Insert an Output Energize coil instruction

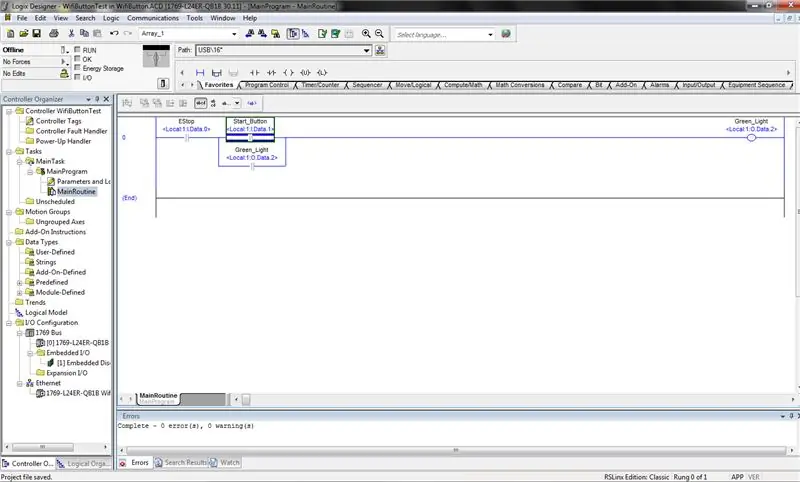coord(288,72)
